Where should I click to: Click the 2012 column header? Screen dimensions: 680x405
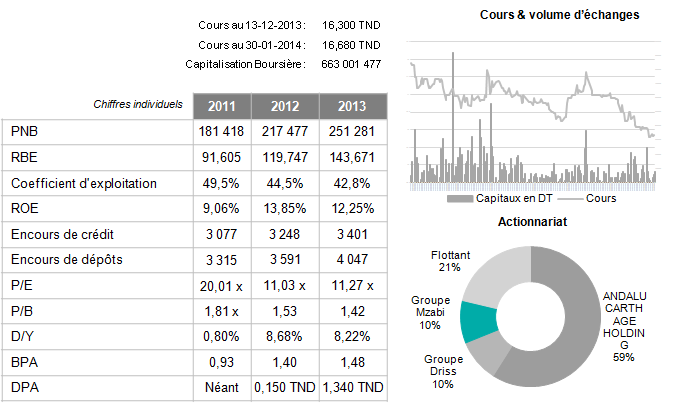click(x=285, y=106)
